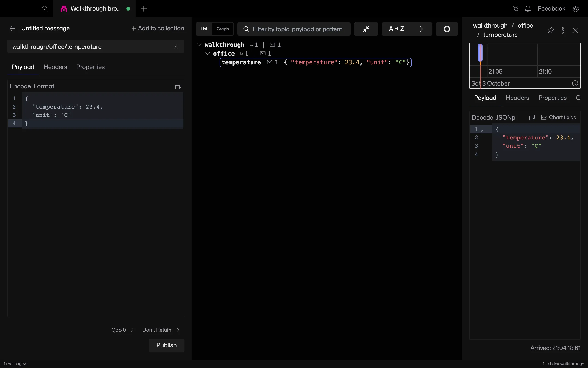
Task: Choose the Encode option
Action: click(x=20, y=86)
